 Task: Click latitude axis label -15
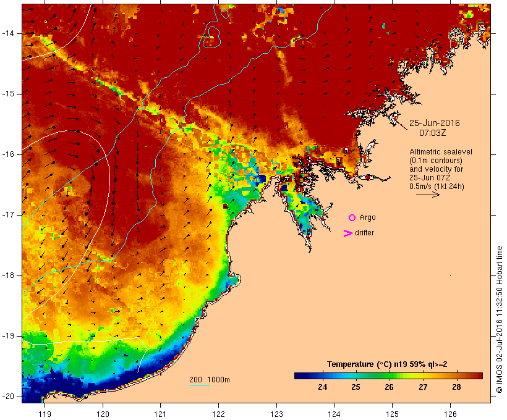point(8,94)
